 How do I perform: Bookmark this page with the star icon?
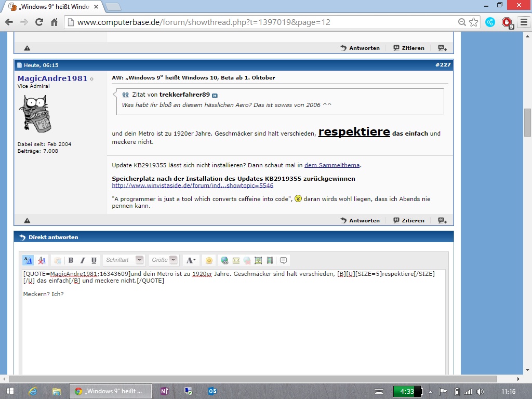(x=474, y=22)
